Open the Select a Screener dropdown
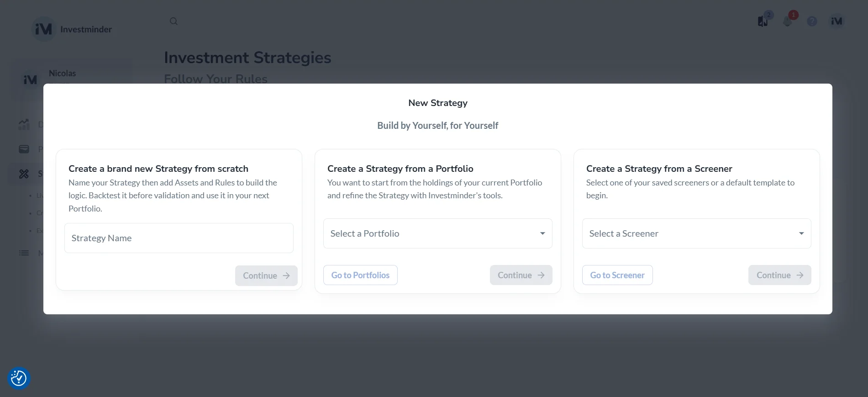Screen dimensions: 868x397 (696, 233)
